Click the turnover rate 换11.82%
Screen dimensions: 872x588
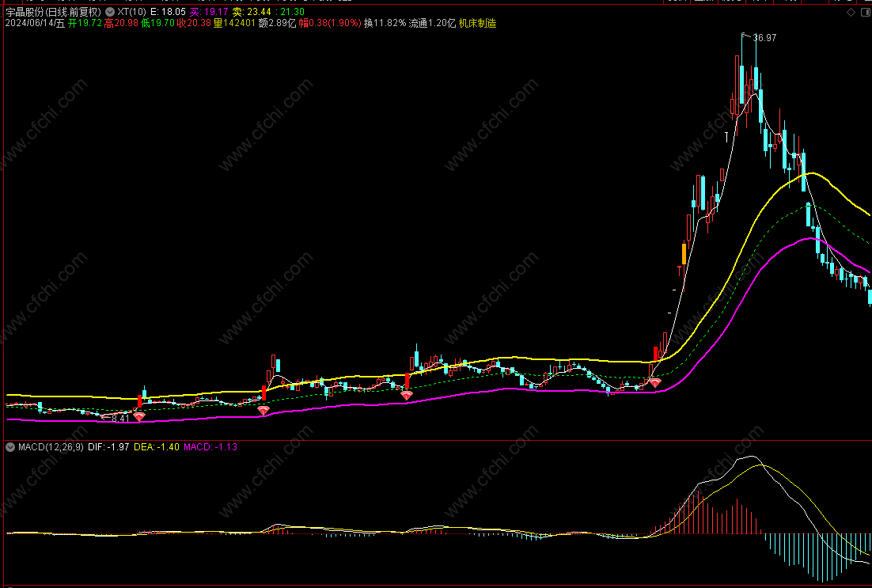(385, 24)
